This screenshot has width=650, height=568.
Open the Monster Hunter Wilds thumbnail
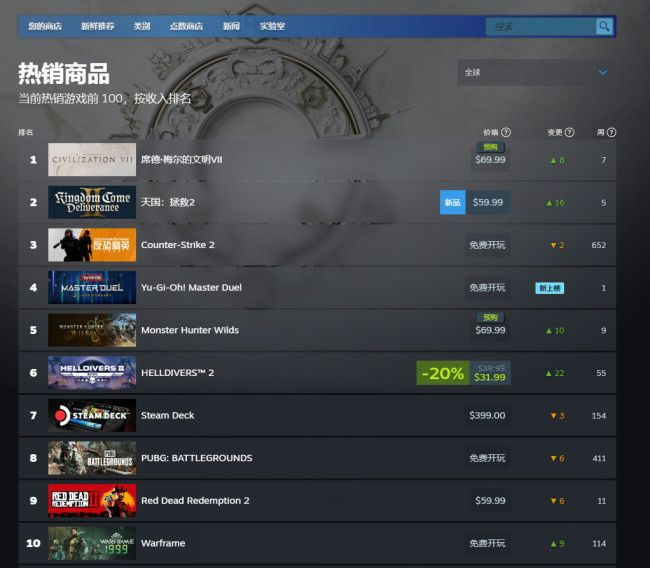click(92, 330)
